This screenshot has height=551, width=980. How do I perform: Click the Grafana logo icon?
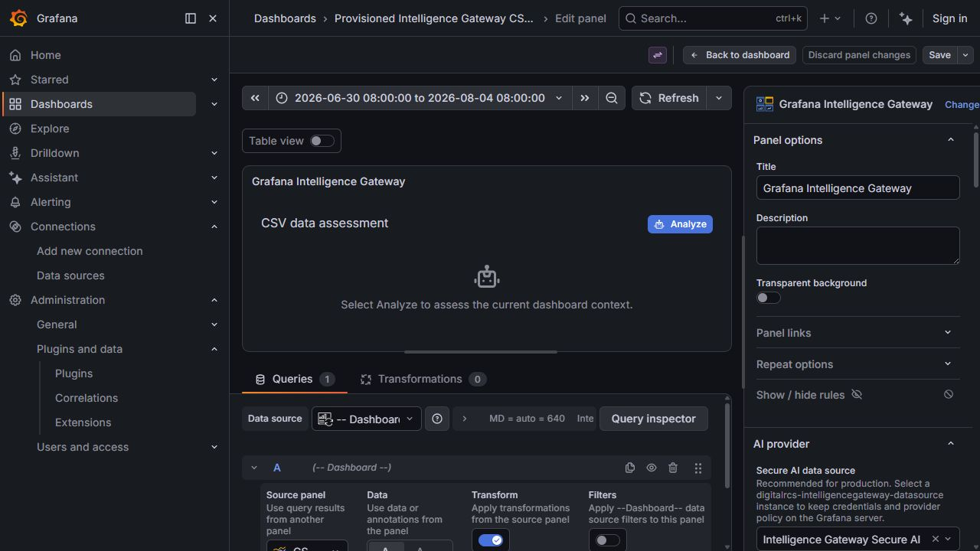pyautogui.click(x=18, y=18)
